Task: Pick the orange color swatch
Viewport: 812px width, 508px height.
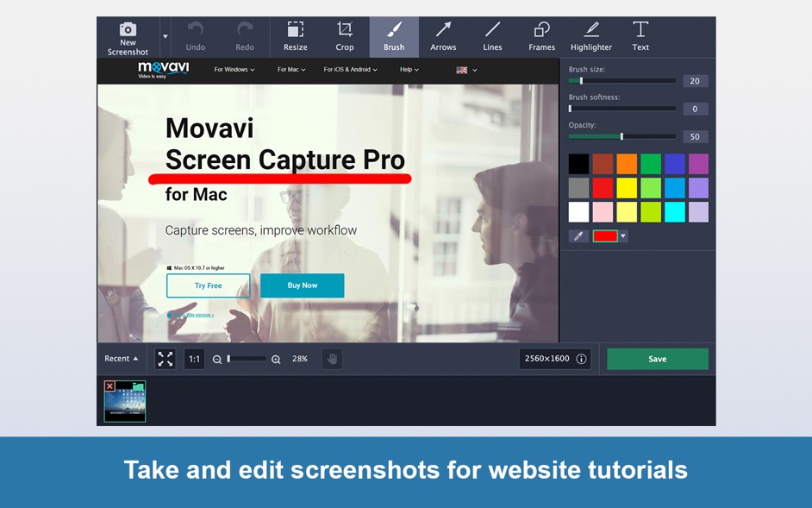Action: pyautogui.click(x=627, y=164)
